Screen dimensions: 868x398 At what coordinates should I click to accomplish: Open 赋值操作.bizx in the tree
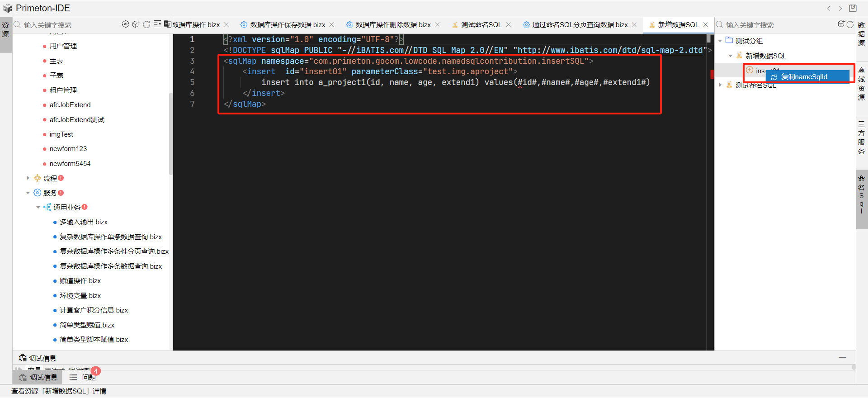tap(80, 281)
